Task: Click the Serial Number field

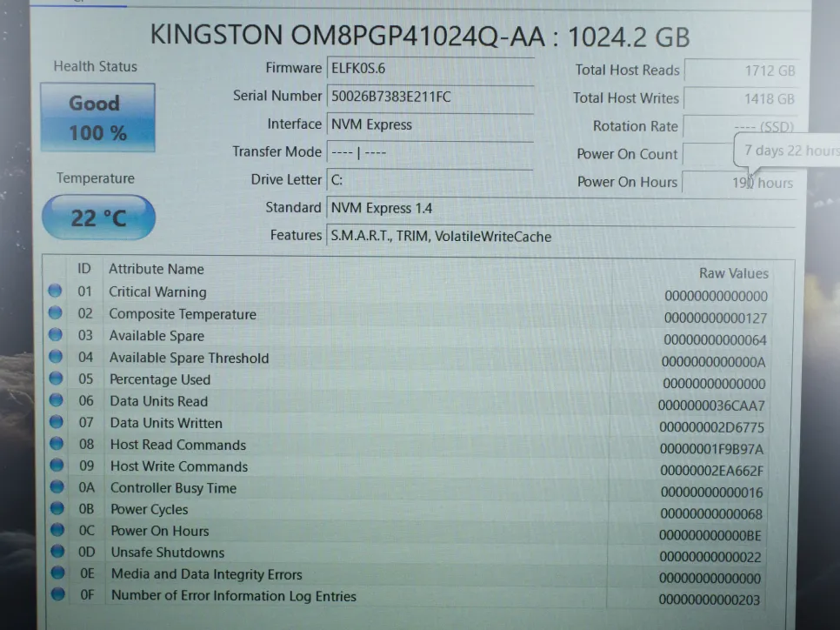Action: (x=430, y=97)
